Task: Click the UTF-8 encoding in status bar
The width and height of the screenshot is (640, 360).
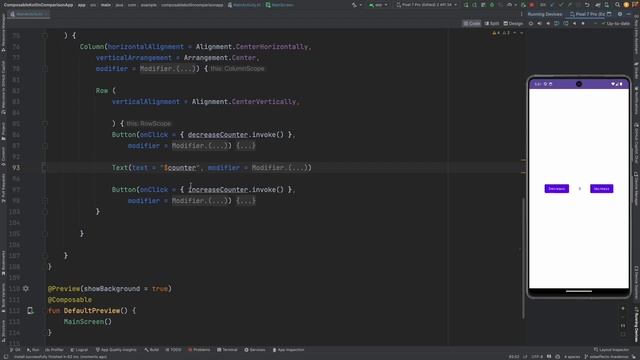Action: tap(538, 357)
